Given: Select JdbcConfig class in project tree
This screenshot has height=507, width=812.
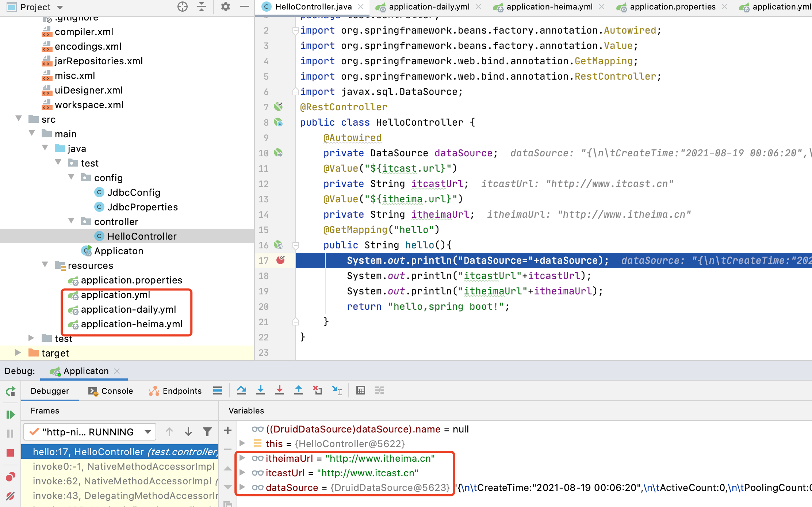Looking at the screenshot, I should click(x=134, y=192).
